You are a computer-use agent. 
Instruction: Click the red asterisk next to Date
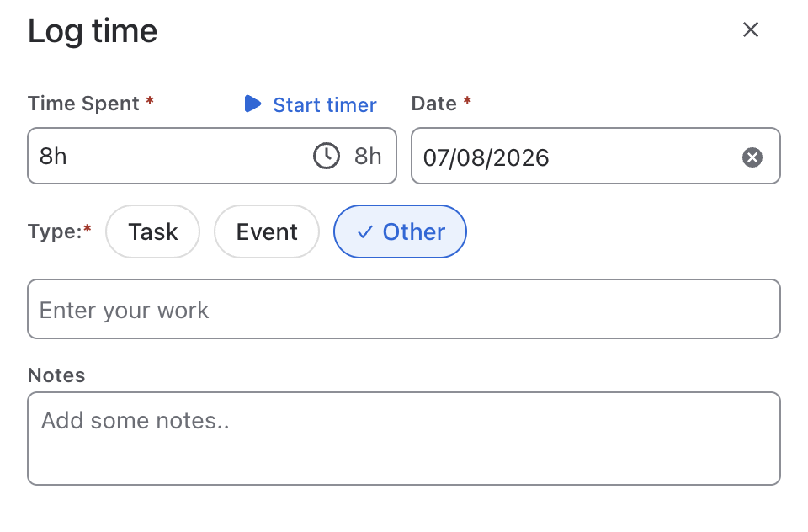point(467,100)
